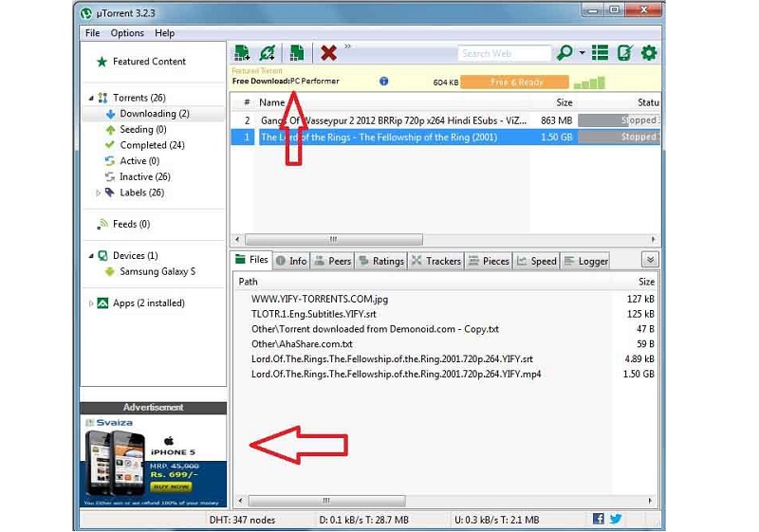Switch to the Pieces tab
Viewport: 759px width, 532px height.
(x=489, y=261)
